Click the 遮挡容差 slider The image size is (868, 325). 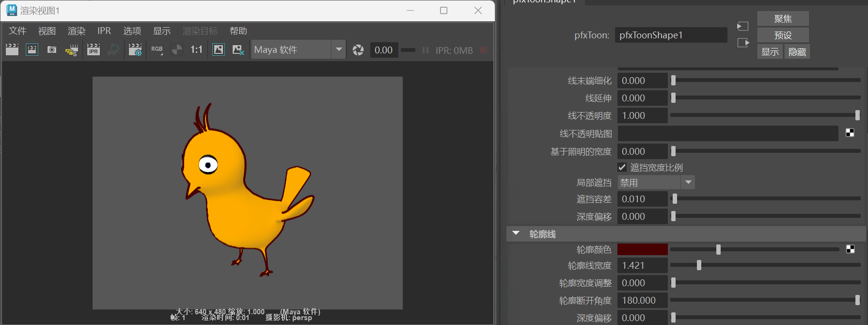click(x=765, y=199)
